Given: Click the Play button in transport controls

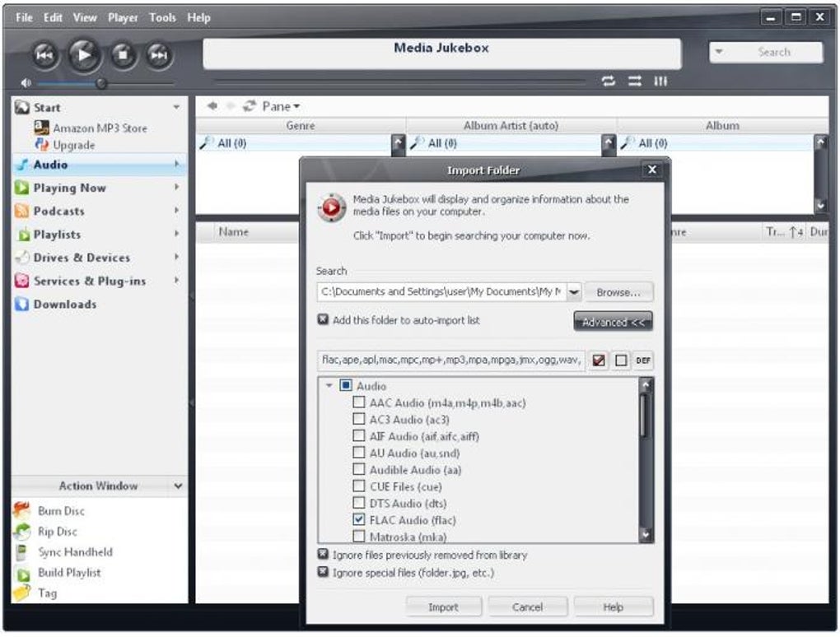Looking at the screenshot, I should (84, 54).
